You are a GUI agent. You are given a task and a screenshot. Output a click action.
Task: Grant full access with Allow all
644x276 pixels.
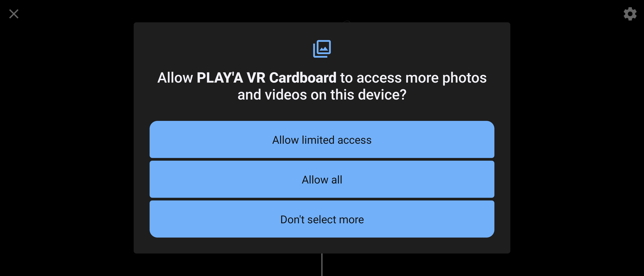[x=322, y=179]
